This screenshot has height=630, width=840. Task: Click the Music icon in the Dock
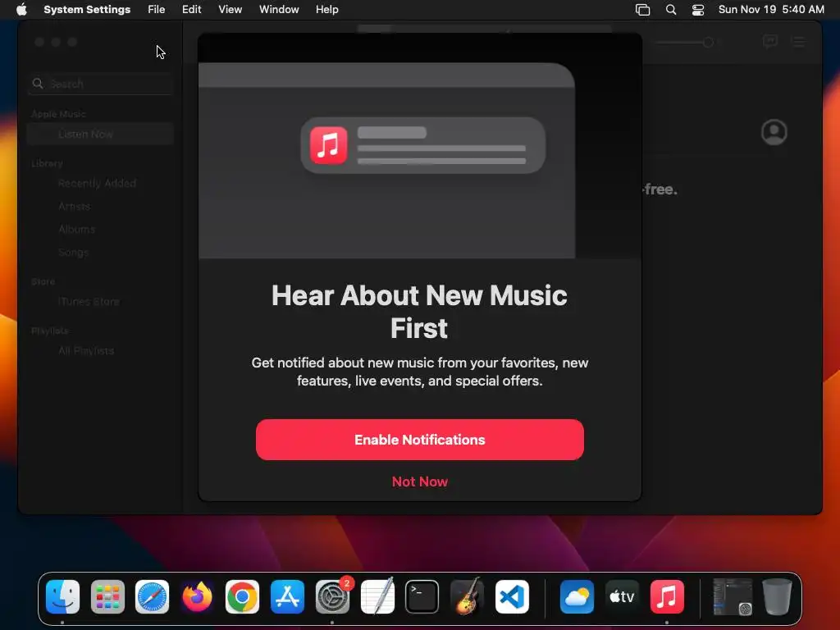(667, 597)
